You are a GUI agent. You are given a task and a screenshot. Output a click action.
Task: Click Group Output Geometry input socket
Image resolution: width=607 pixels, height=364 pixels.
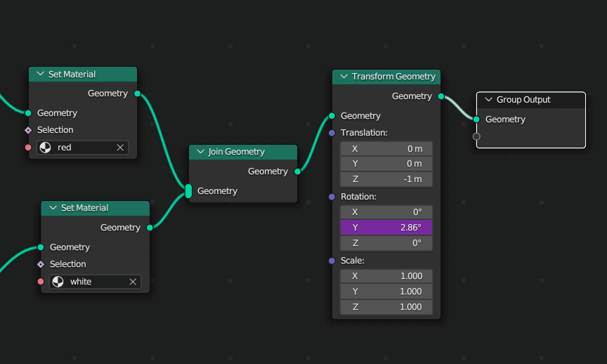pyautogui.click(x=476, y=119)
